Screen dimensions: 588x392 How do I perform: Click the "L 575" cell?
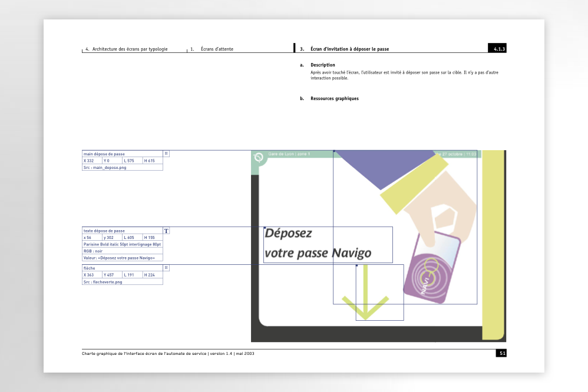click(133, 161)
